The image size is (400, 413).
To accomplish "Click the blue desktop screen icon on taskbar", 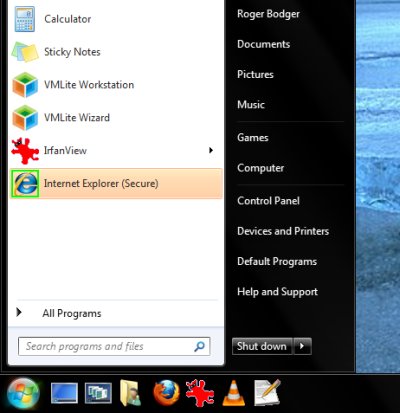I will pyautogui.click(x=64, y=393).
